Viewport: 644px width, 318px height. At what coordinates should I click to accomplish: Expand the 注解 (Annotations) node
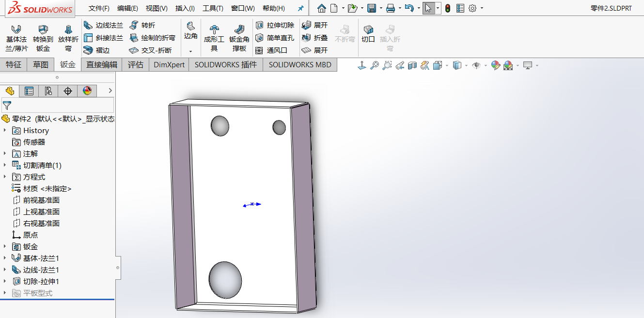[x=5, y=153]
